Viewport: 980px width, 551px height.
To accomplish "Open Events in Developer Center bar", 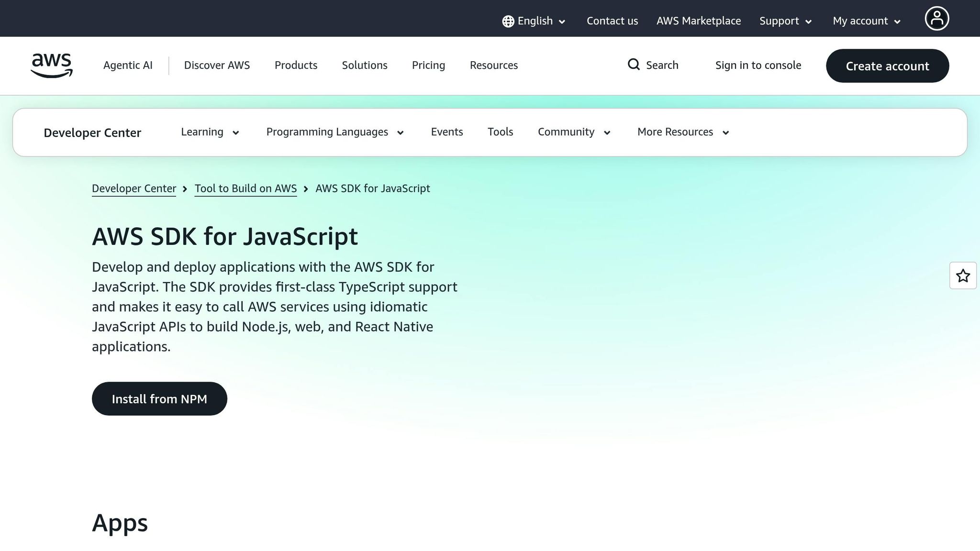I will pos(447,132).
